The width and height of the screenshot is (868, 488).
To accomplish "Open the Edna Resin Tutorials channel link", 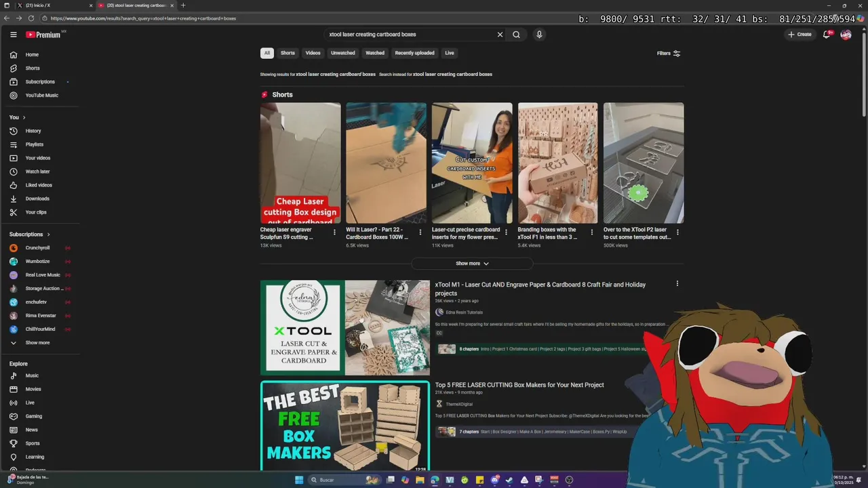I will [x=464, y=312].
